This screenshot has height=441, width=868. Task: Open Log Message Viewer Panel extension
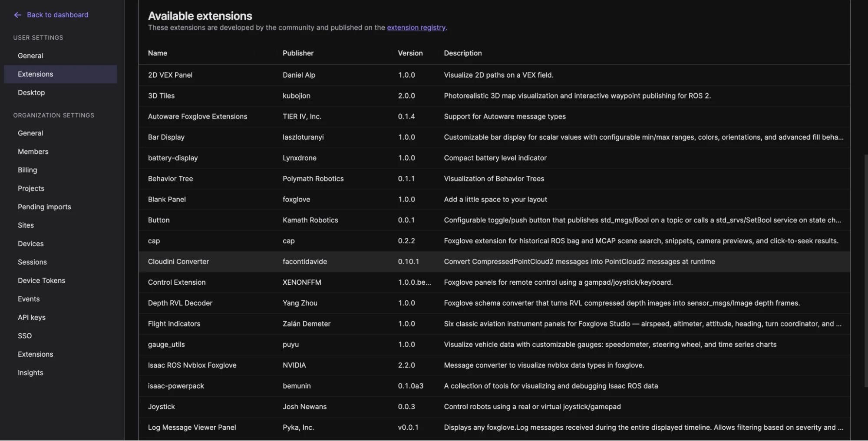(494, 428)
